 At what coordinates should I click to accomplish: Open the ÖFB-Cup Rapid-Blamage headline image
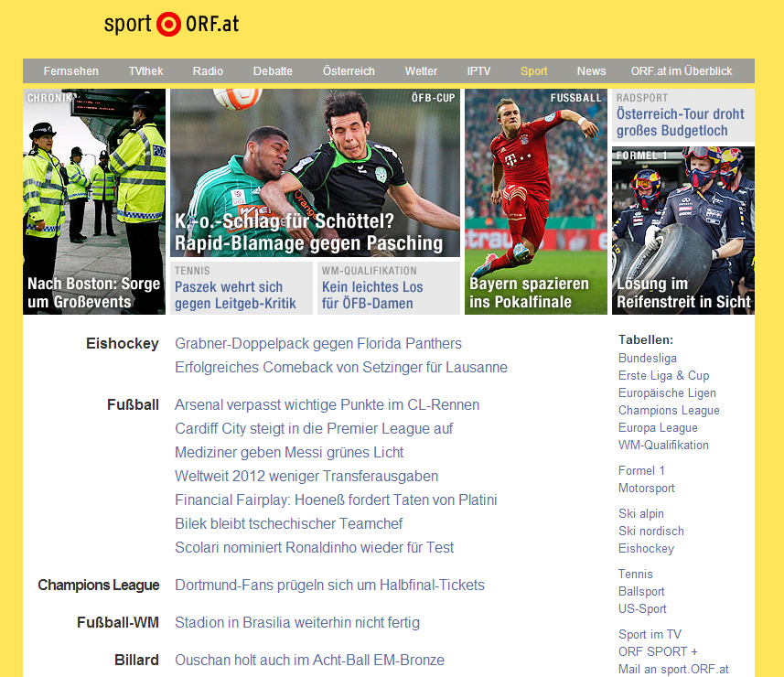click(x=315, y=173)
